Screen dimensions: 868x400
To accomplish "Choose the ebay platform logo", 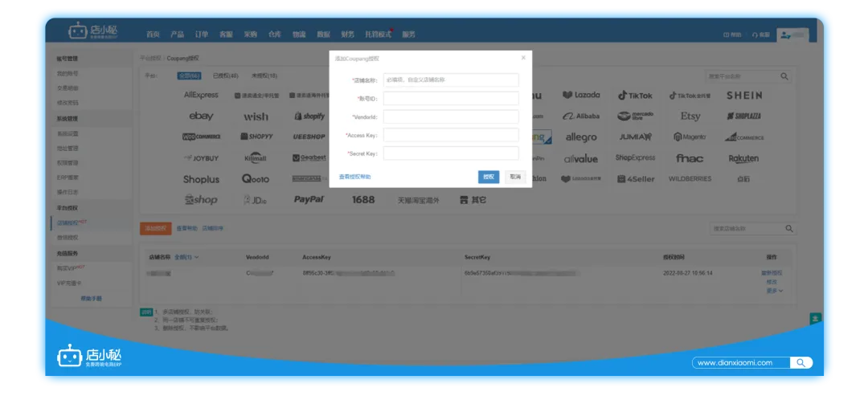I will pyautogui.click(x=201, y=116).
